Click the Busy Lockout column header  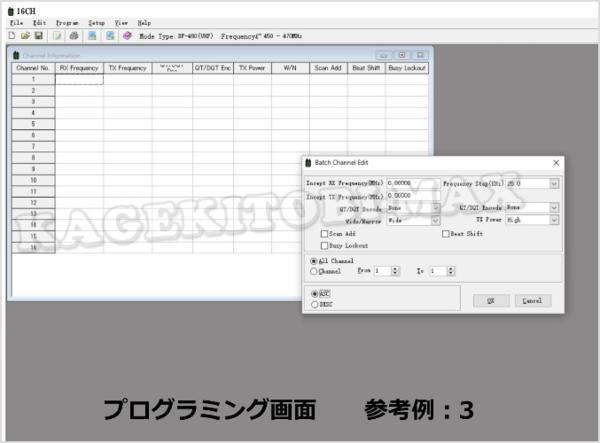click(x=407, y=68)
